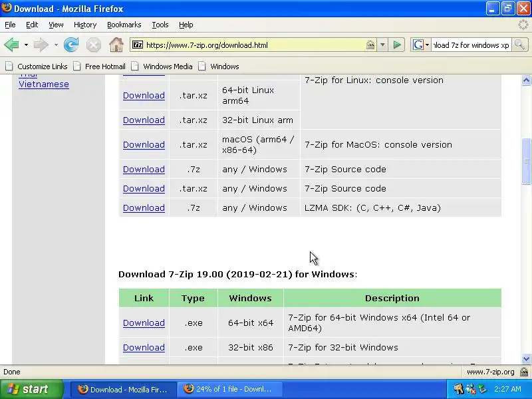Click the Firefox activity throbber icon
The height and width of the screenshot is (399, 532).
(x=523, y=25)
